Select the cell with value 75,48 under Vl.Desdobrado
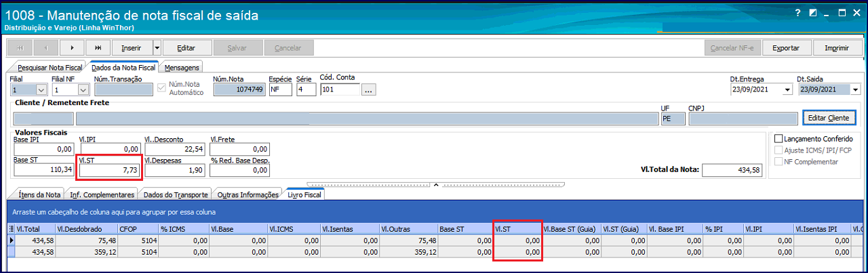The width and height of the screenshot is (868, 273). point(86,240)
